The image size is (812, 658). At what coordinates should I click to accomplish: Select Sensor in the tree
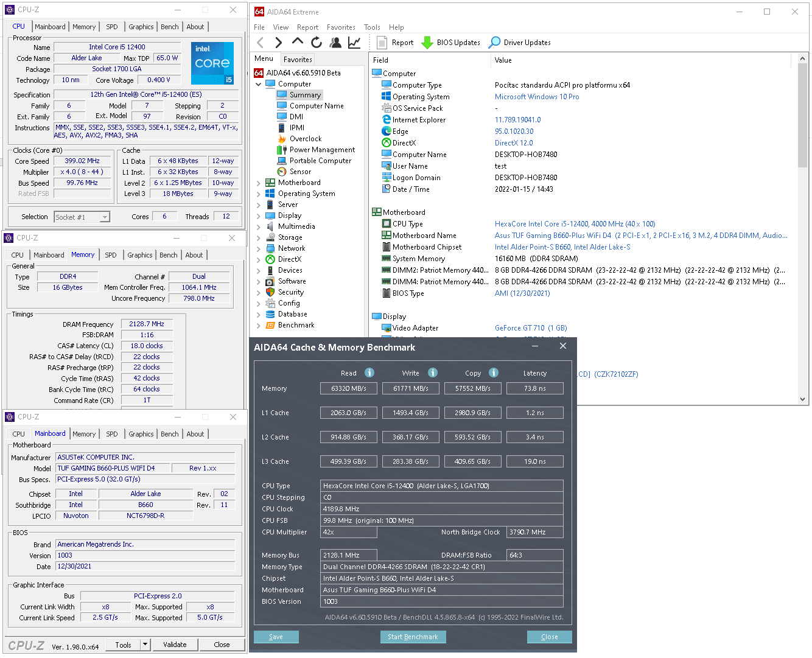(x=300, y=172)
